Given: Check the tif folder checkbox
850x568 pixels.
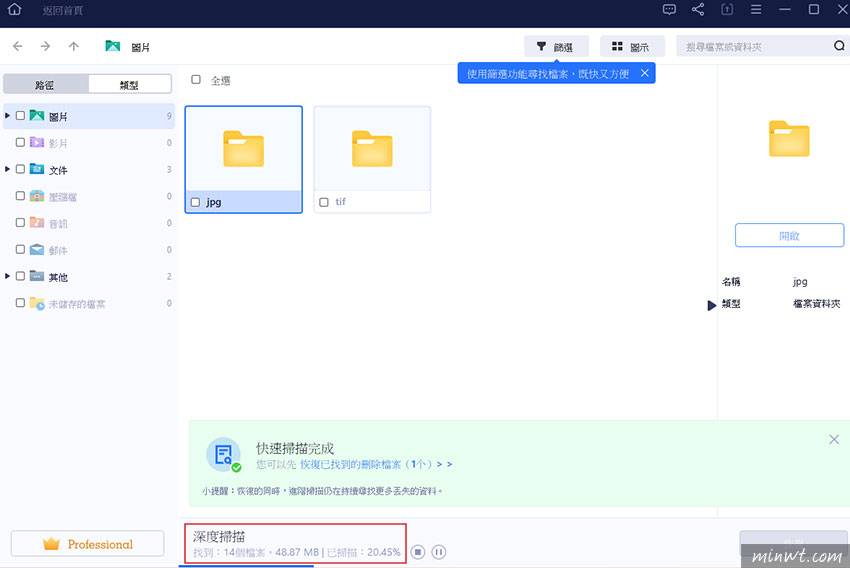Looking at the screenshot, I should (x=324, y=202).
